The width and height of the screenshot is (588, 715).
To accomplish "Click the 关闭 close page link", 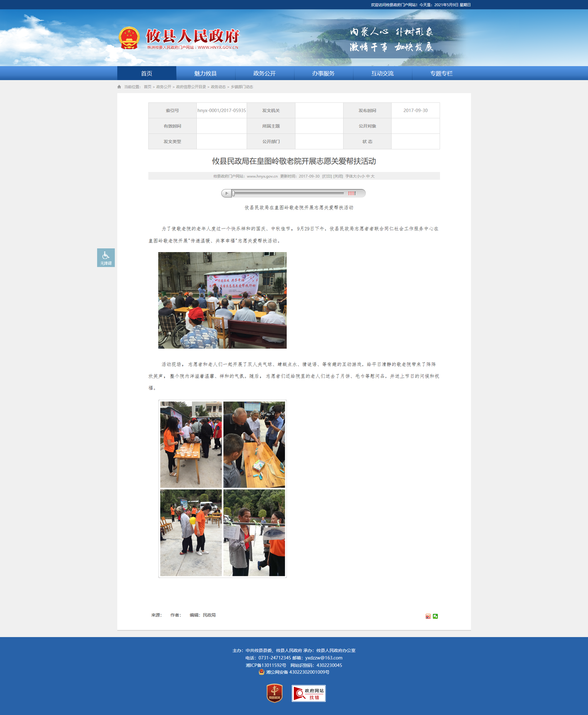I will (338, 176).
